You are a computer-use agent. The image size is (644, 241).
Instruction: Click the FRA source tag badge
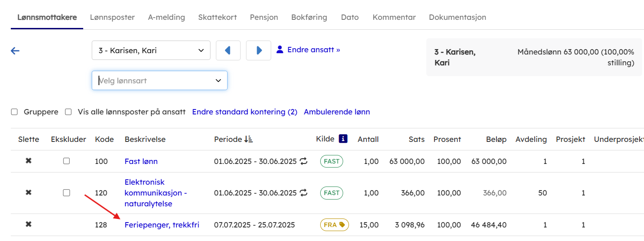point(334,225)
